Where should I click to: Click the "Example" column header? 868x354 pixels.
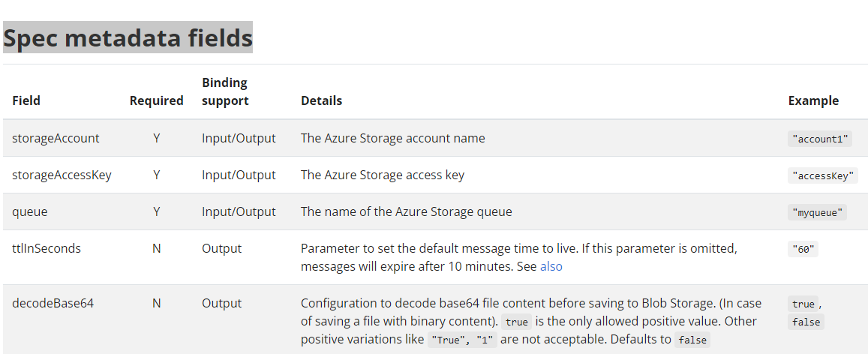813,100
